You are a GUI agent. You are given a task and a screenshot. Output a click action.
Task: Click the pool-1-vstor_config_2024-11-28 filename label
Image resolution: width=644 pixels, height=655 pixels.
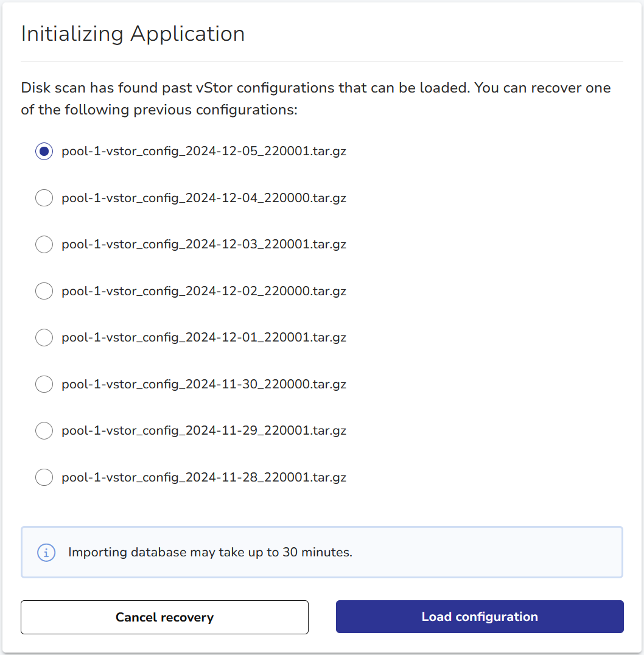click(x=203, y=477)
